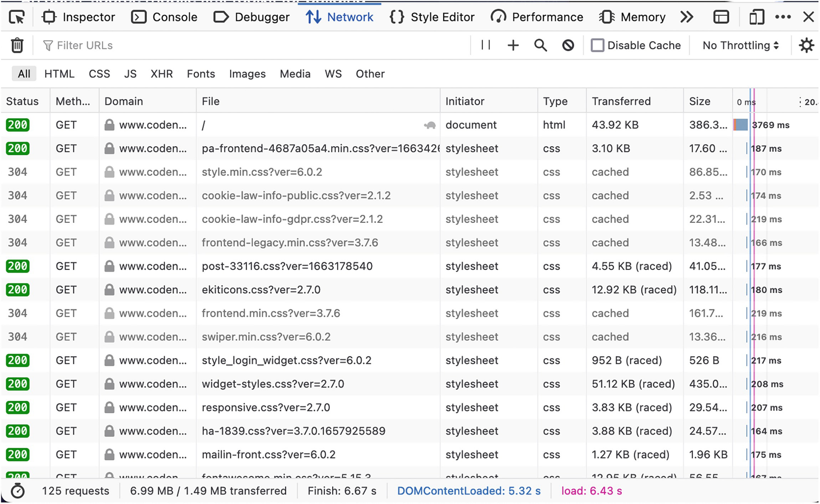Open request blocking icon

tap(568, 46)
